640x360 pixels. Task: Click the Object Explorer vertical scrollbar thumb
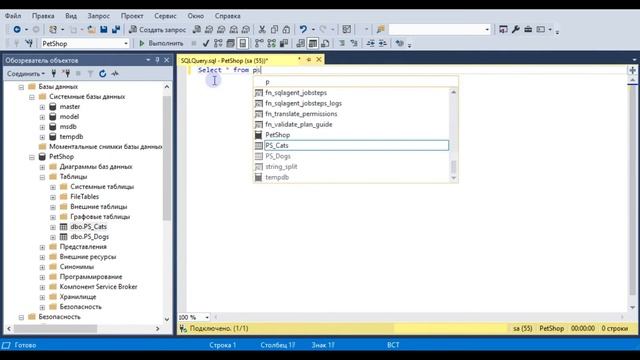(x=167, y=158)
